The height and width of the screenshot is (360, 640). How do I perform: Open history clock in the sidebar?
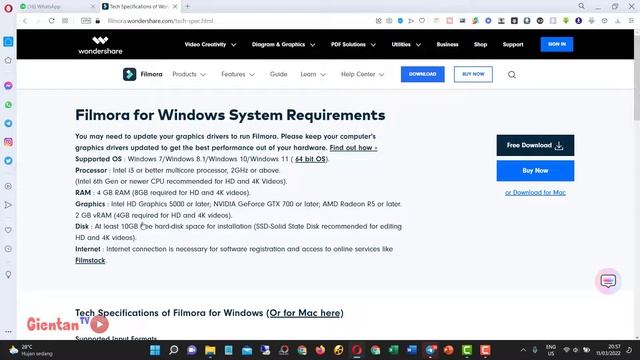pyautogui.click(x=8, y=249)
